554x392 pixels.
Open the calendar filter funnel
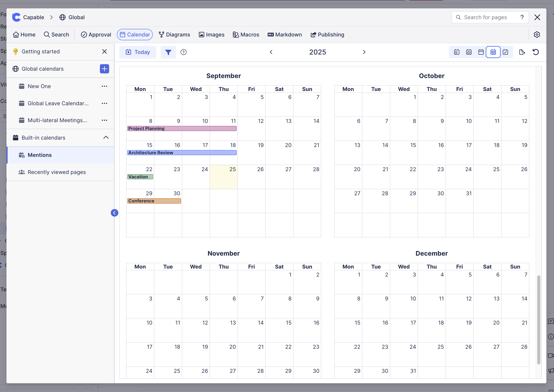point(168,52)
